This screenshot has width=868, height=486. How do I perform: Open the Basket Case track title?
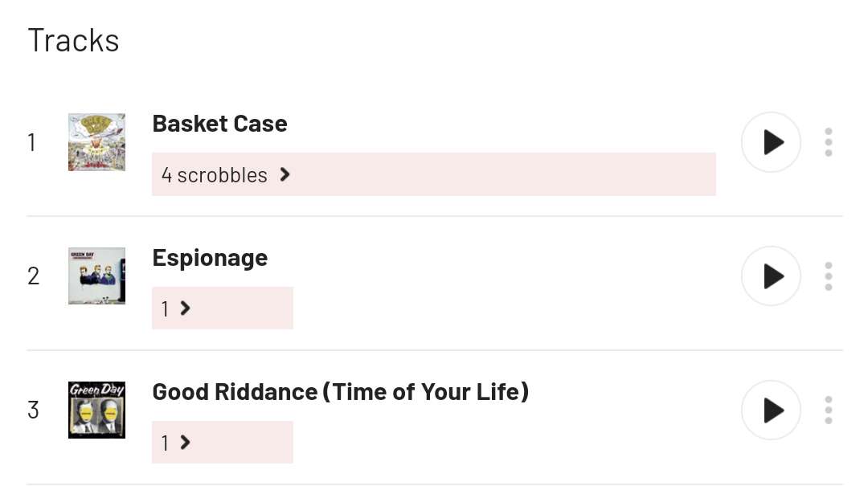click(219, 124)
